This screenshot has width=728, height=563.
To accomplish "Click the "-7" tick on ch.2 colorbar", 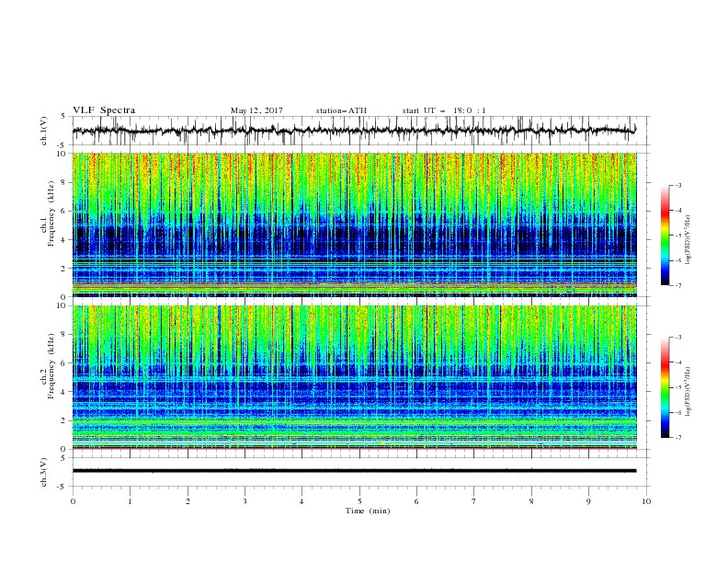I will click(x=678, y=438).
